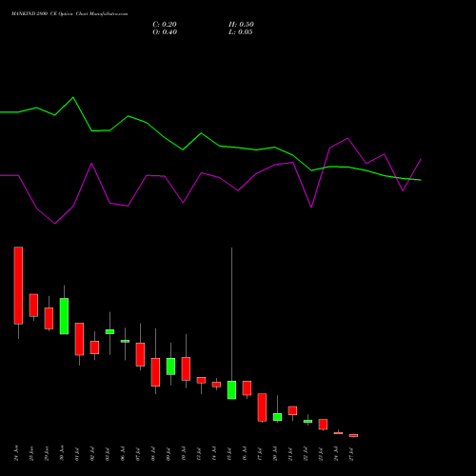Click the 30 Jun date label on the axis

(62, 453)
